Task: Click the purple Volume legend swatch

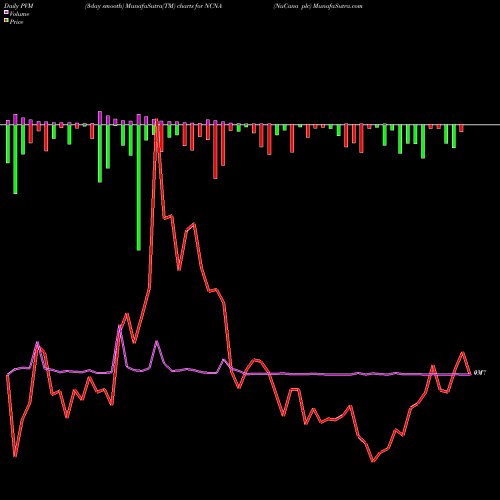Action: pyautogui.click(x=6, y=12)
